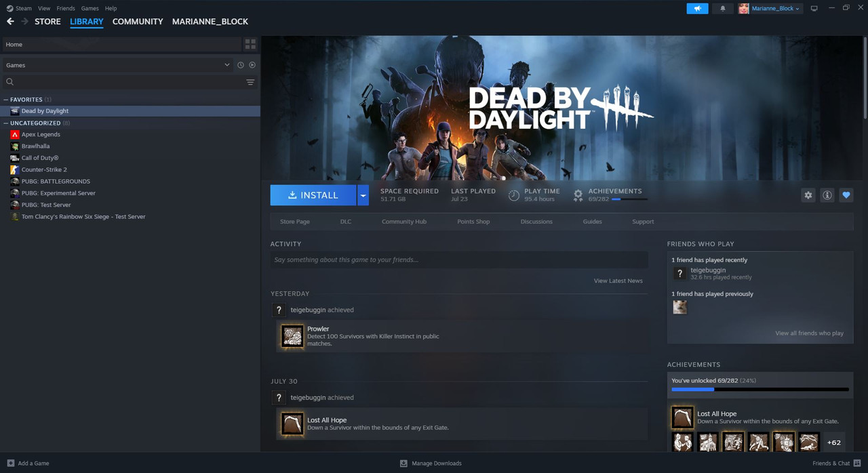Install Dead by Daylight
Image resolution: width=868 pixels, height=473 pixels.
click(313, 195)
